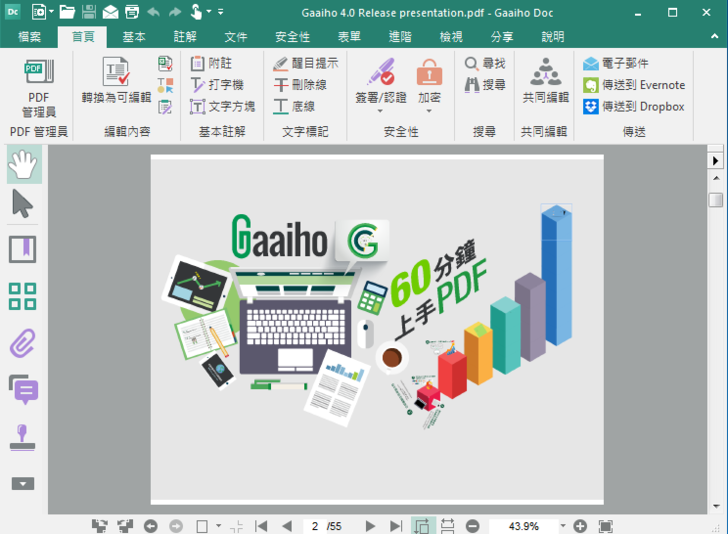Switch to 說明 tab
Viewport: 728px width, 534px height.
point(553,37)
